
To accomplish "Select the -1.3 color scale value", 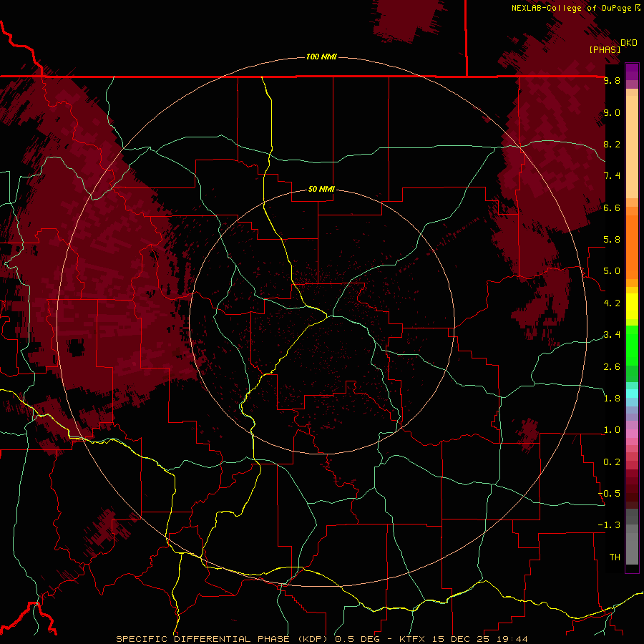I will (x=609, y=525).
